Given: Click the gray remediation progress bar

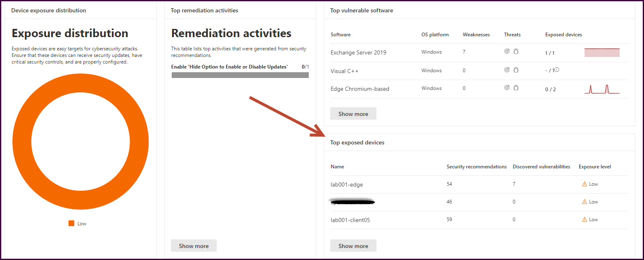Looking at the screenshot, I should (240, 75).
